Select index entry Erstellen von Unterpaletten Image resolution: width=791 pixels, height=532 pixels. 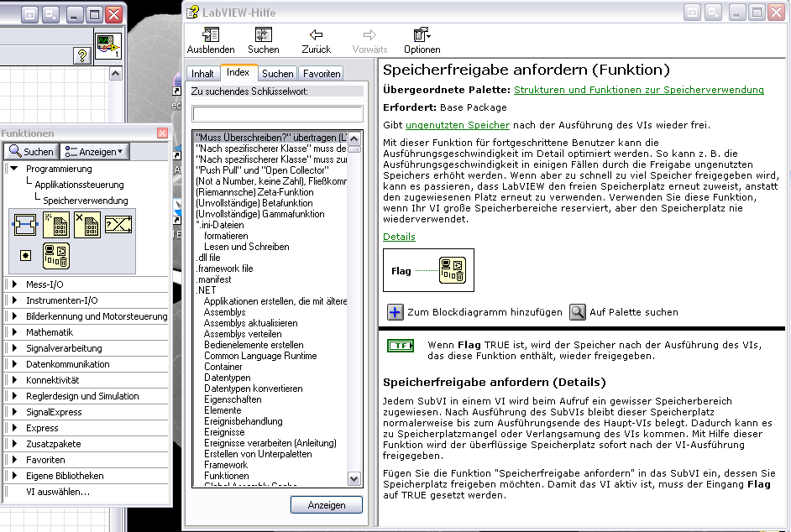[x=258, y=454]
